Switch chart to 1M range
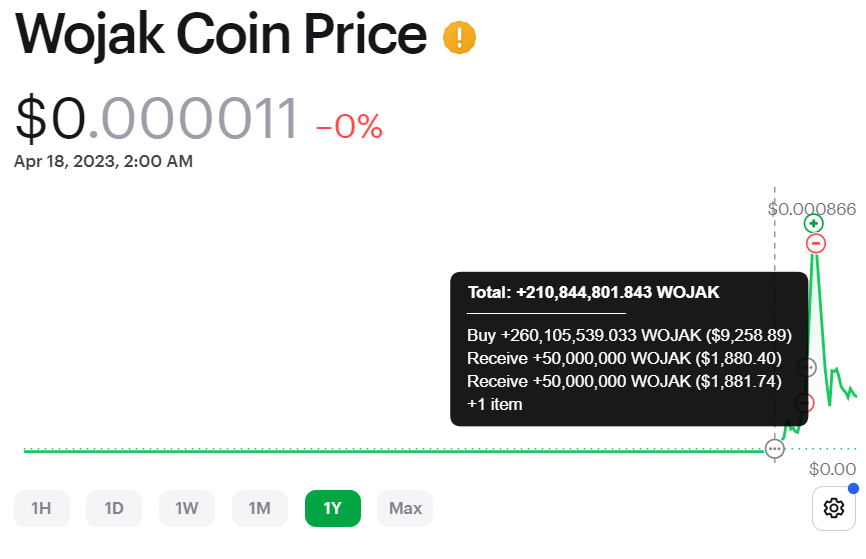866x559 pixels. coord(260,508)
